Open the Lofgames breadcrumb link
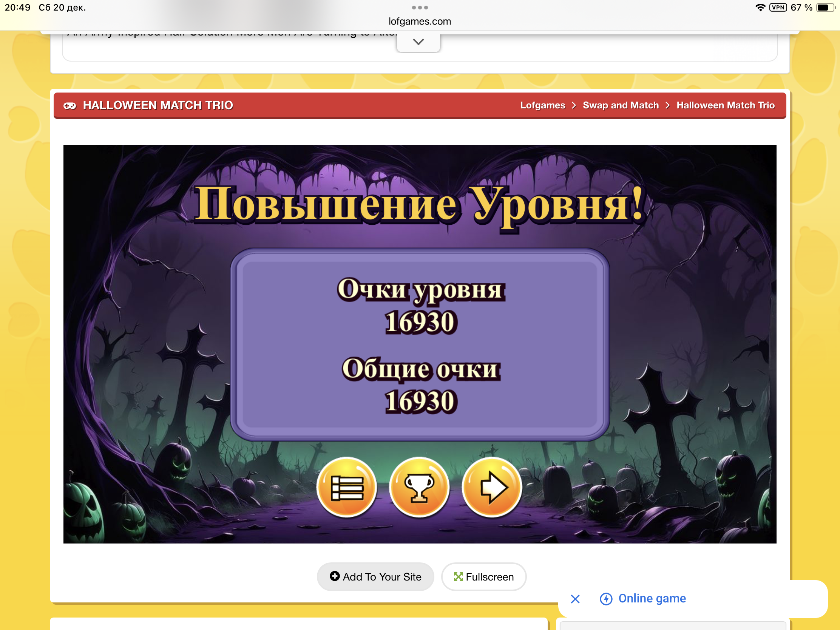The width and height of the screenshot is (840, 630). [542, 105]
